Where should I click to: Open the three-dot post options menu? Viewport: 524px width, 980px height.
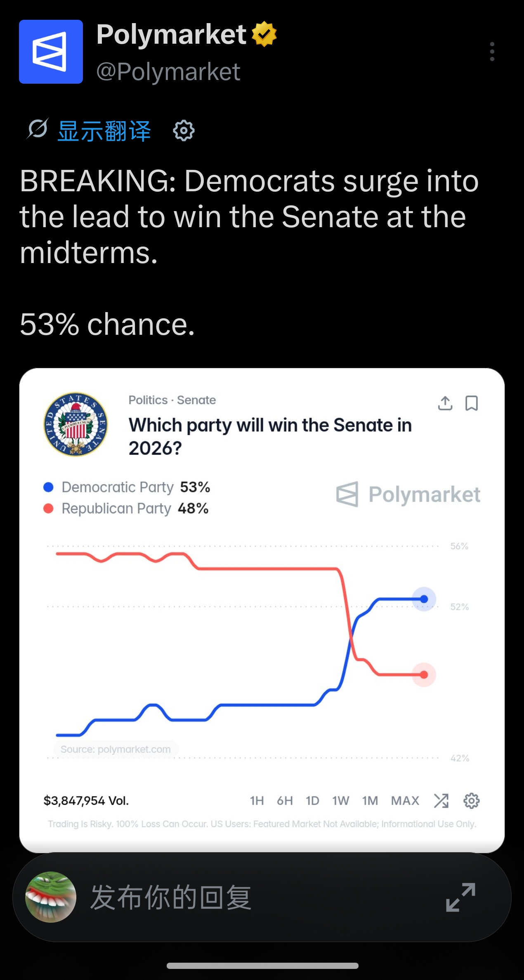click(x=492, y=52)
